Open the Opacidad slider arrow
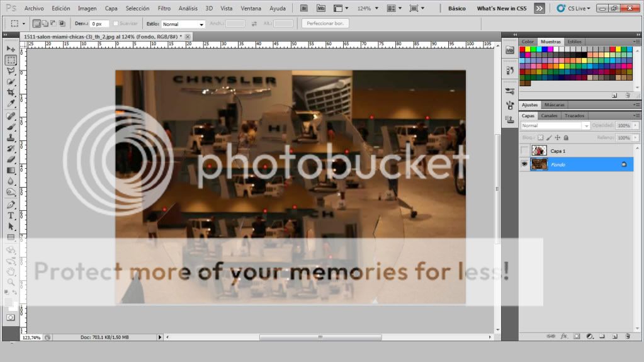Viewport: 644px width, 362px height. (636, 125)
